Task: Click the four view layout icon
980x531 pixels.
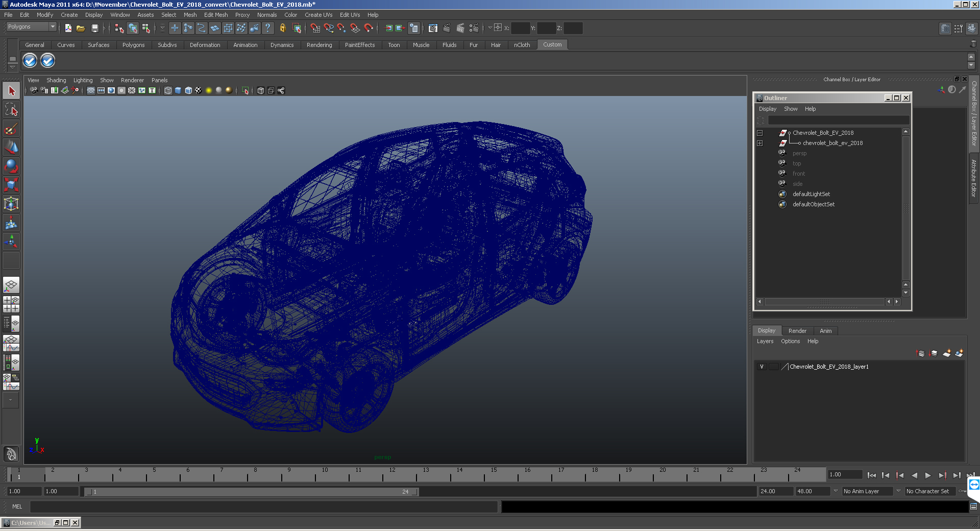Action: [x=11, y=304]
